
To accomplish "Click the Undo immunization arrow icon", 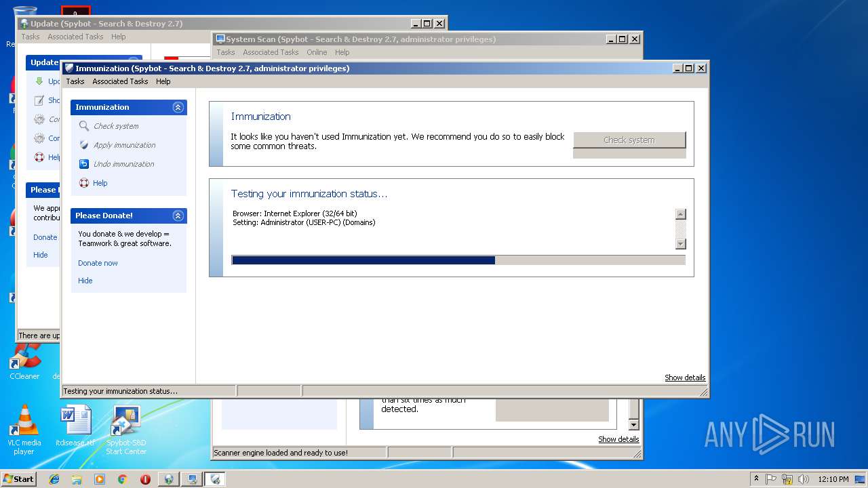I will click(x=84, y=164).
